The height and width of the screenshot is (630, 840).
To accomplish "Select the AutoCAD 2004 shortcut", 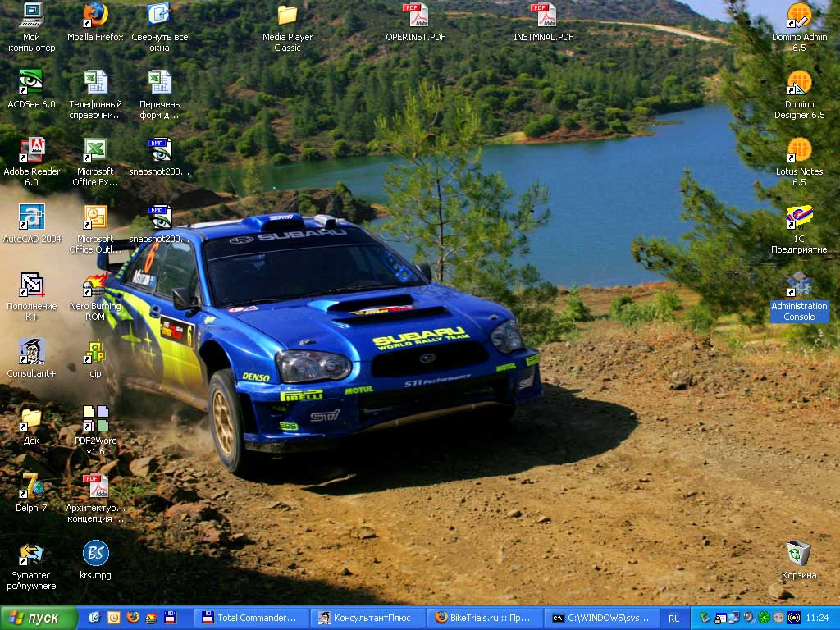I will click(x=31, y=217).
